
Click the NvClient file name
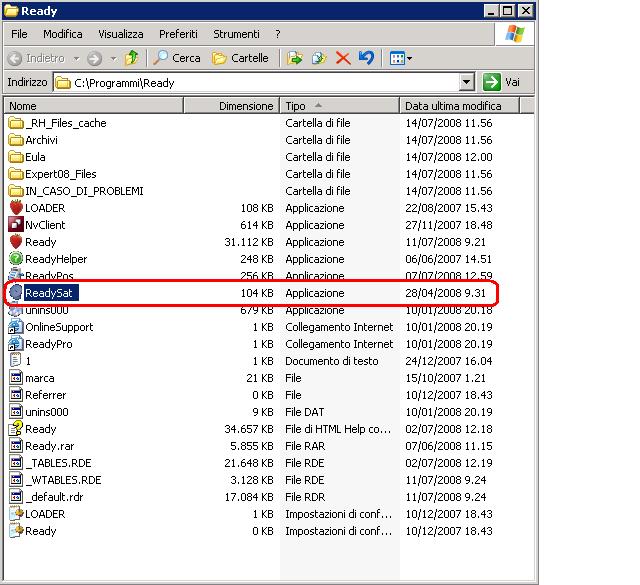point(45,225)
